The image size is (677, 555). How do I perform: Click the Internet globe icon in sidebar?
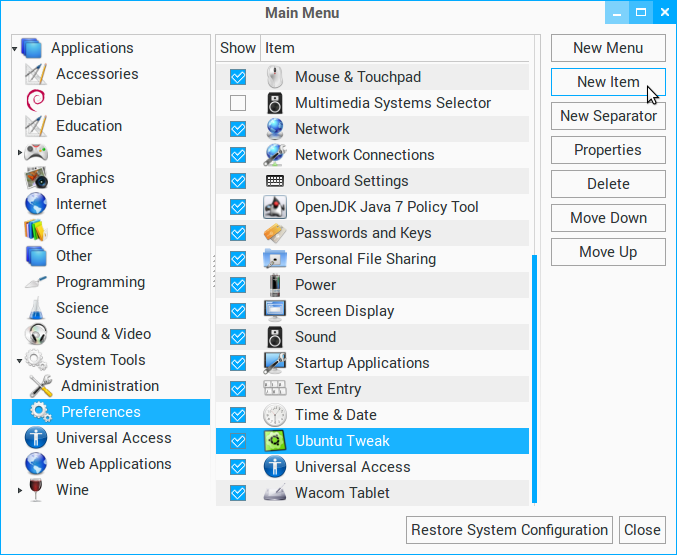click(37, 204)
